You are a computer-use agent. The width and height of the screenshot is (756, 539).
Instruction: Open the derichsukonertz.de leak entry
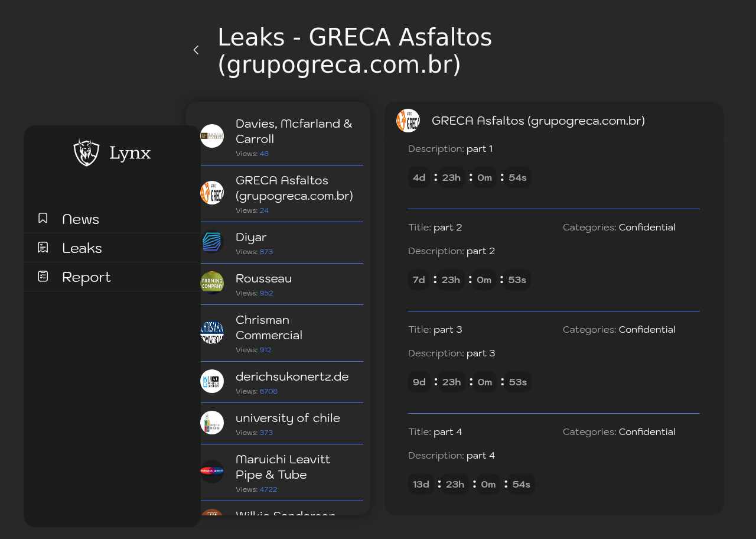coord(282,382)
